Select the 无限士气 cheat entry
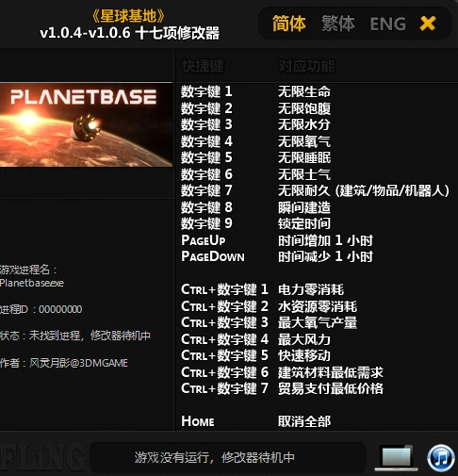Screen dimensions: 458x476 [x=304, y=174]
